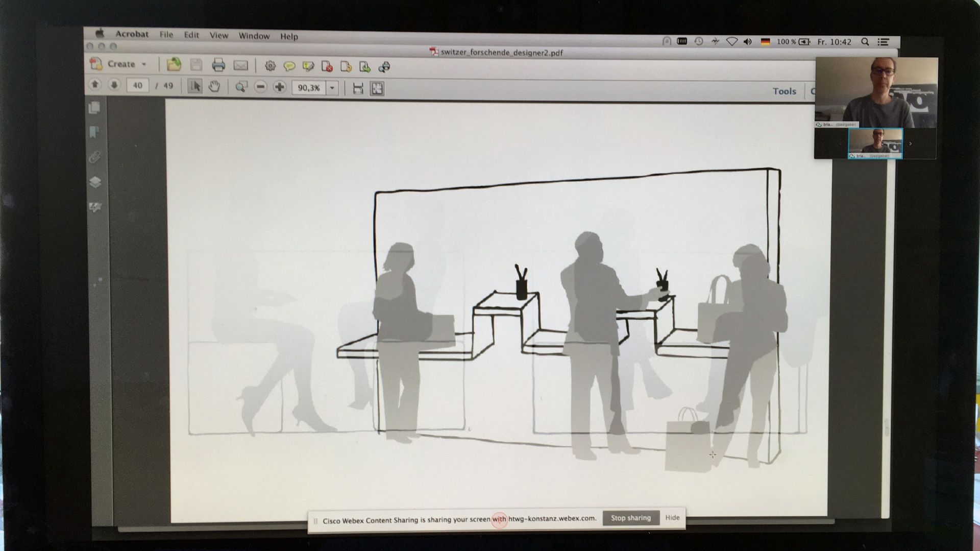Click the Wi-Fi status icon

731,42
